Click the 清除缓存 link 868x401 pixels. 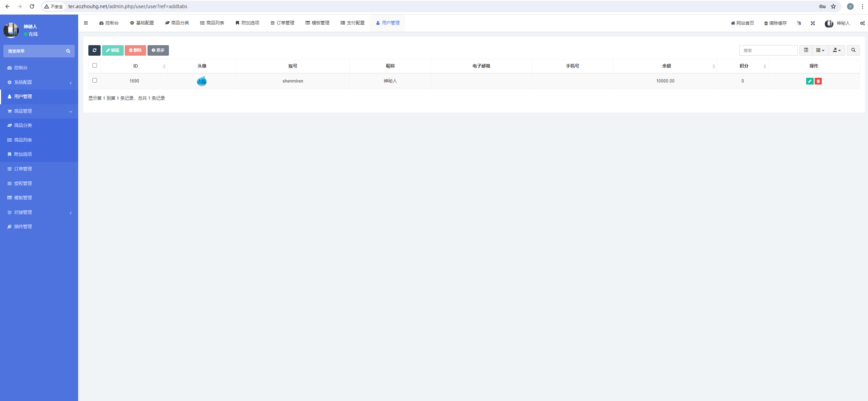point(775,23)
